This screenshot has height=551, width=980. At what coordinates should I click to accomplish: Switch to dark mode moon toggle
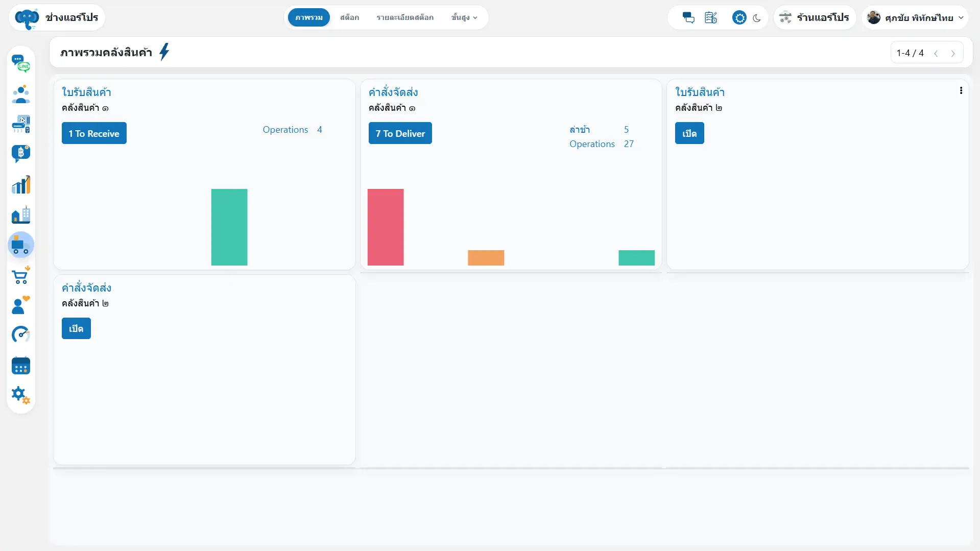[x=757, y=18]
